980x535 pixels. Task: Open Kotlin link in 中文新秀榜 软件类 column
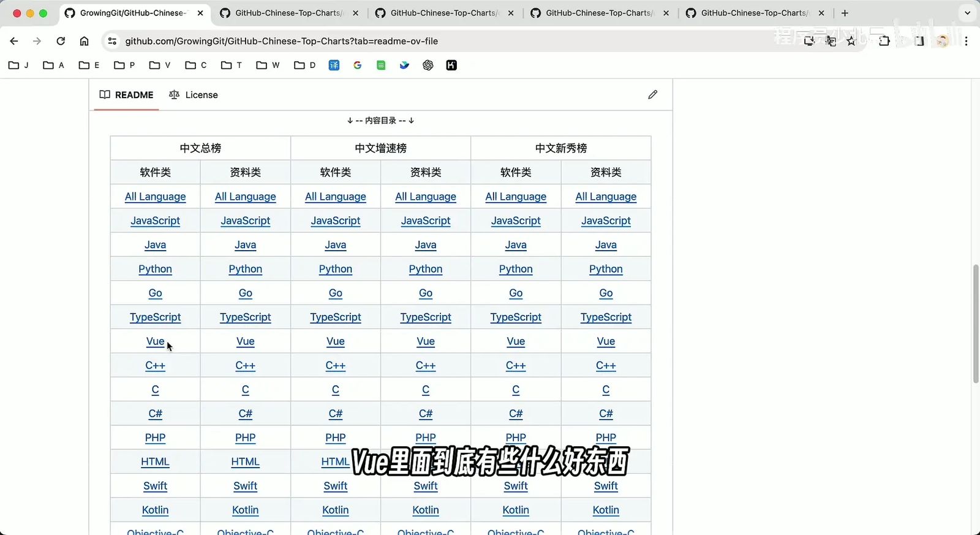pos(516,510)
